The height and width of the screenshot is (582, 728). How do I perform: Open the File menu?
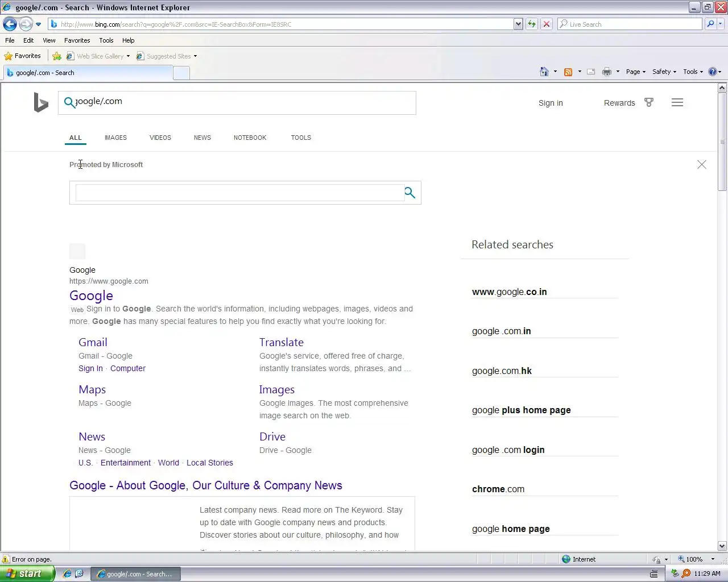10,40
